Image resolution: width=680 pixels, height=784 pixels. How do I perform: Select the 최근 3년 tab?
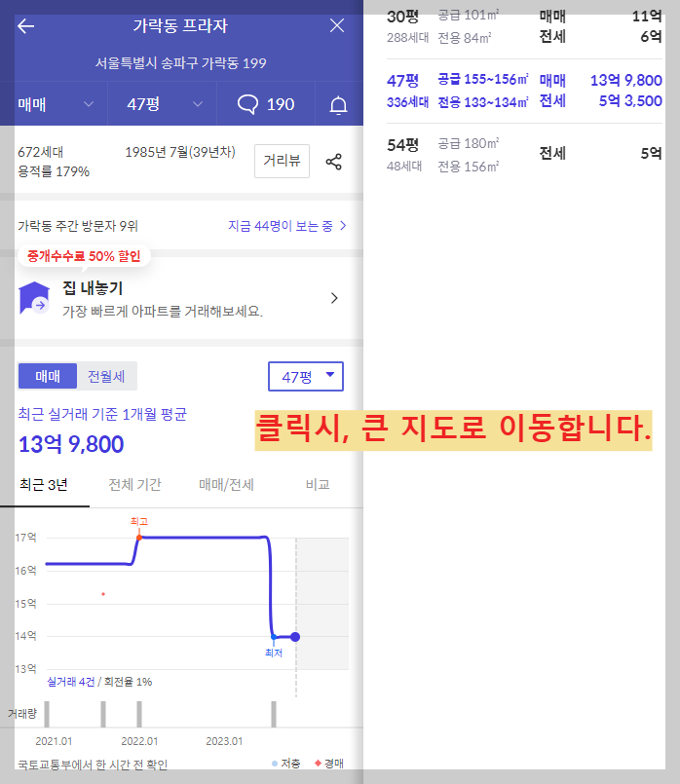(44, 484)
